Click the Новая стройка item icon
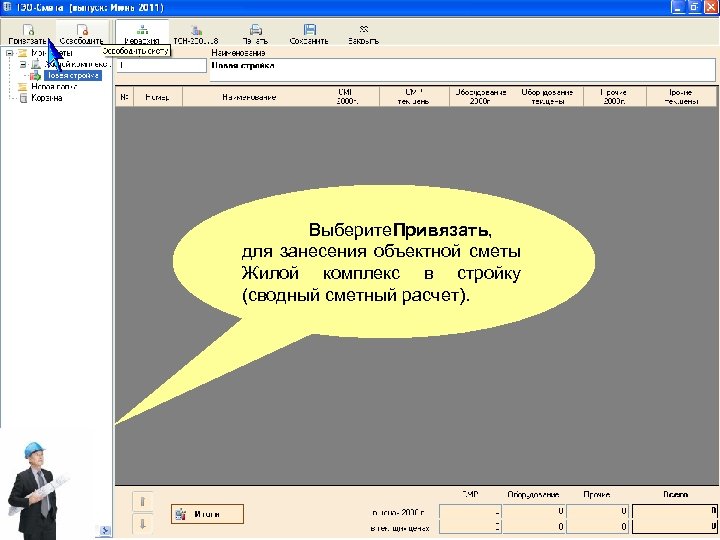 (x=36, y=75)
